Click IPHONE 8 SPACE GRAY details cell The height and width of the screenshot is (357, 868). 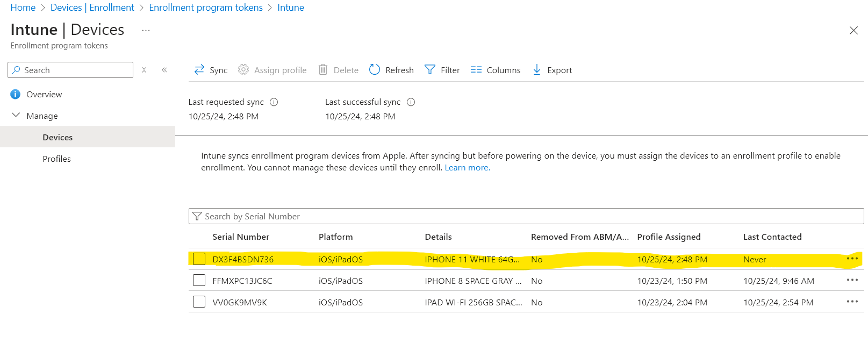(473, 281)
